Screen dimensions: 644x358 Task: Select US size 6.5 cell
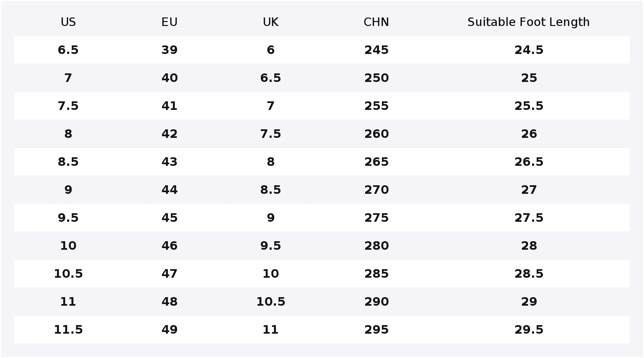(x=68, y=50)
